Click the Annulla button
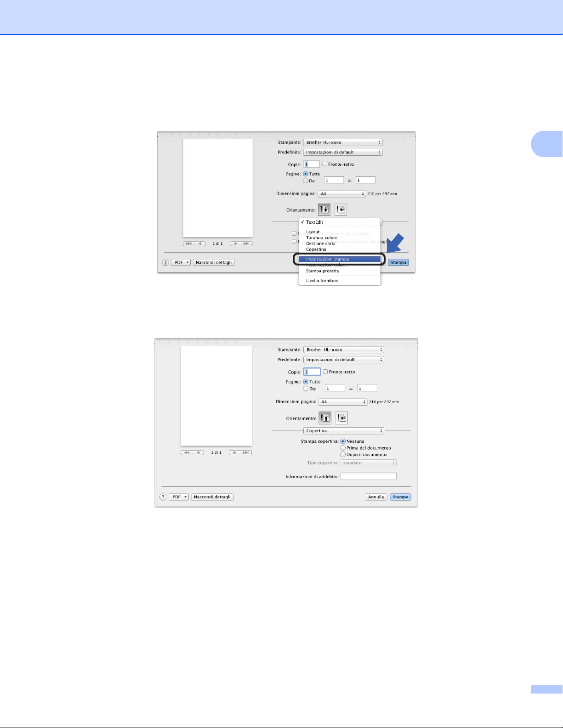Screen dimensions: 563x728 [376, 497]
